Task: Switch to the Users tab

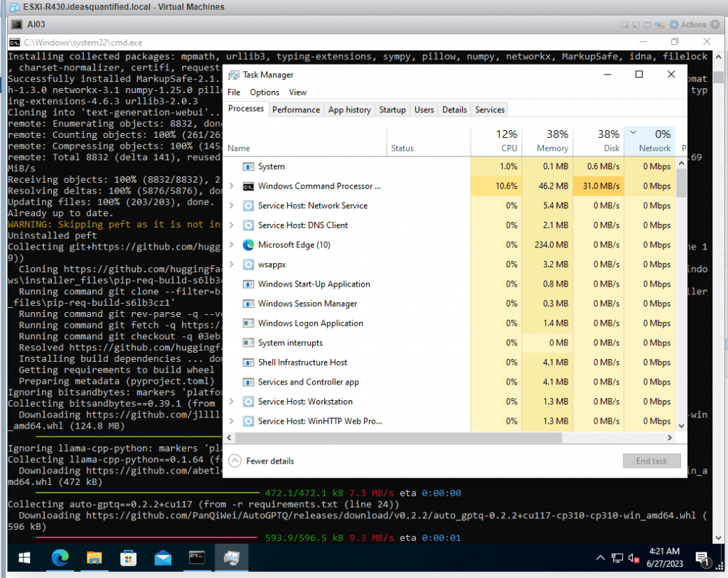Action: pos(424,110)
